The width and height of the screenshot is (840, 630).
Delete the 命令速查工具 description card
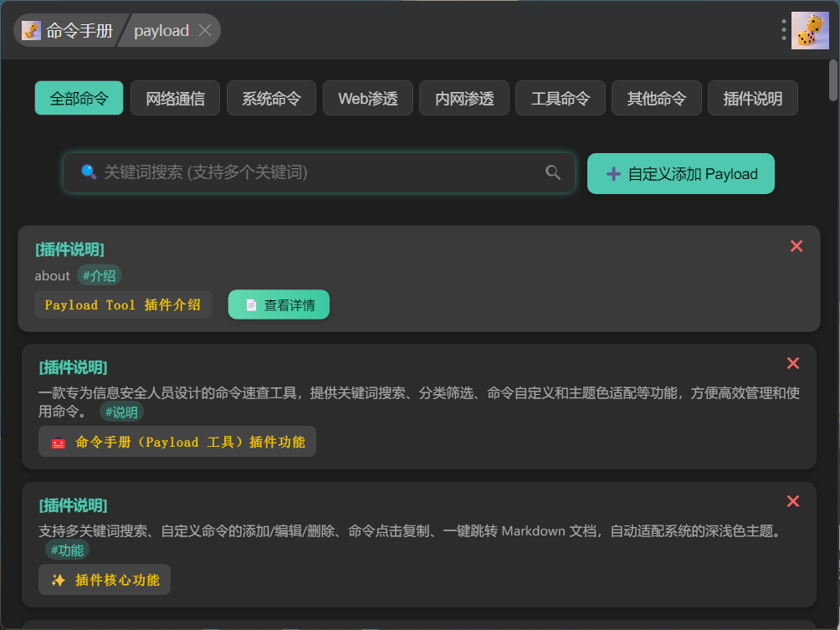pos(793,363)
